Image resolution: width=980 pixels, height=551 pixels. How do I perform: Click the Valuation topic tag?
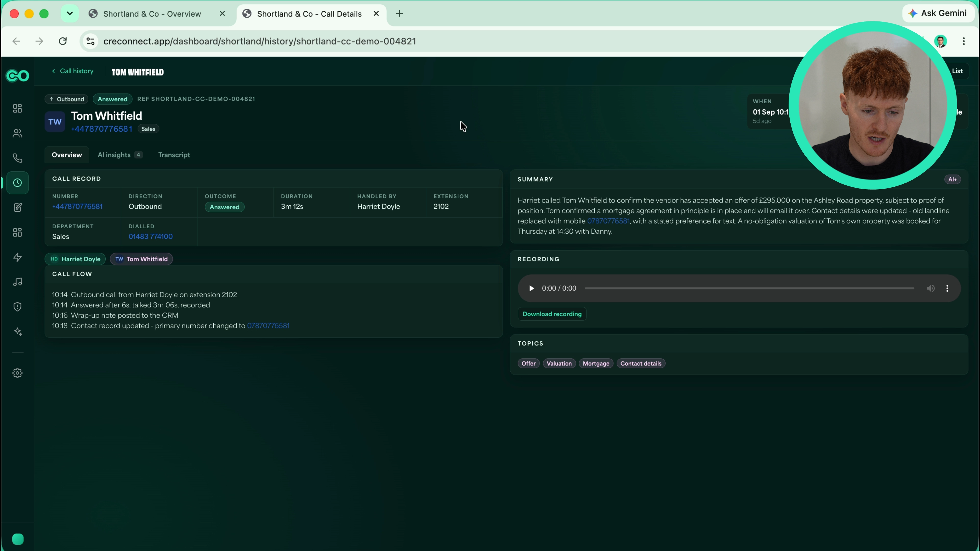tap(559, 364)
